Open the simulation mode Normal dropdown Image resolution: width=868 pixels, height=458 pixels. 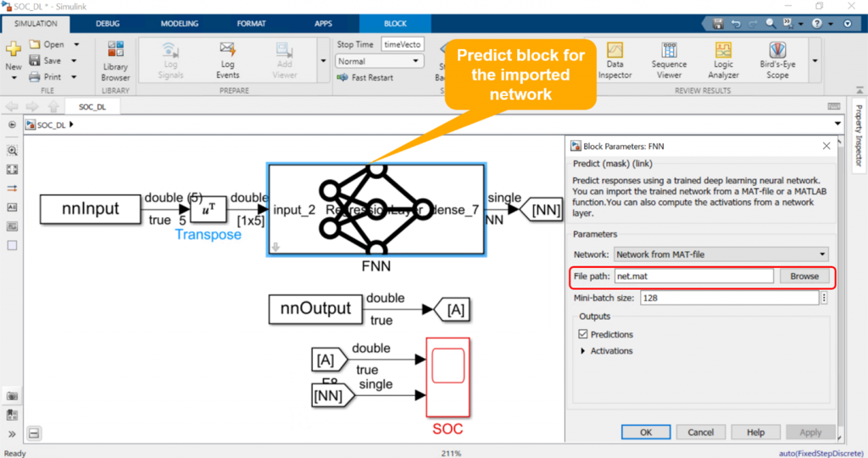point(379,61)
